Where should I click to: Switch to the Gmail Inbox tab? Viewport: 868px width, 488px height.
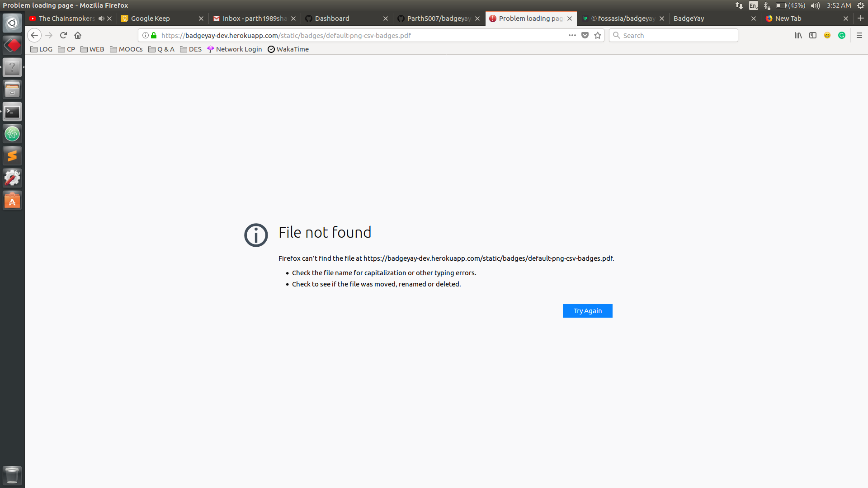pyautogui.click(x=255, y=19)
